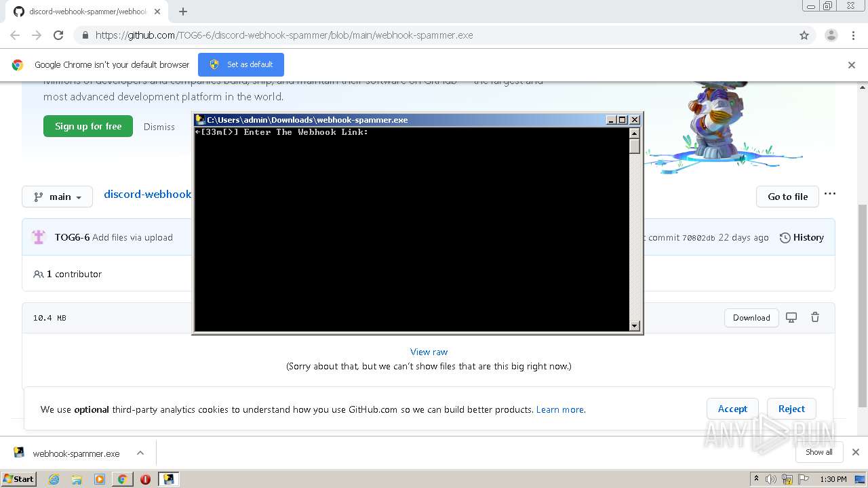This screenshot has width=868, height=488.
Task: Show hidden system tray icons
Action: 756,479
